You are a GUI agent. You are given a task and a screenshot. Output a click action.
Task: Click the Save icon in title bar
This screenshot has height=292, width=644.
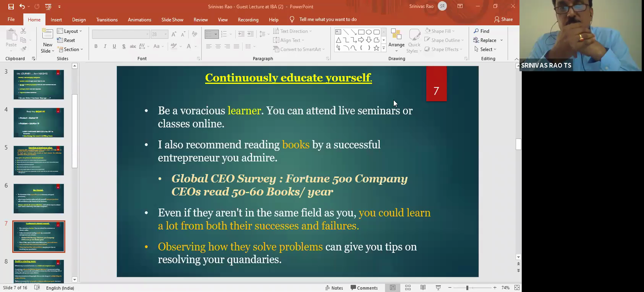[x=11, y=6]
